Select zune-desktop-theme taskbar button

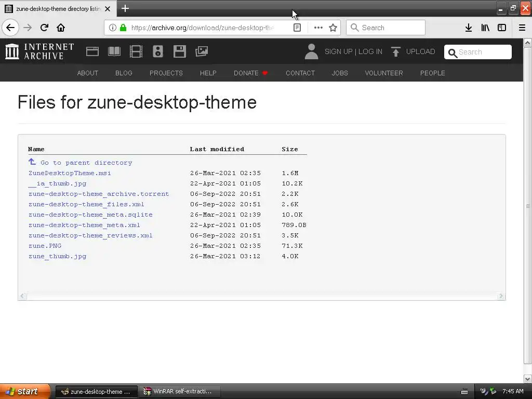pyautogui.click(x=97, y=391)
